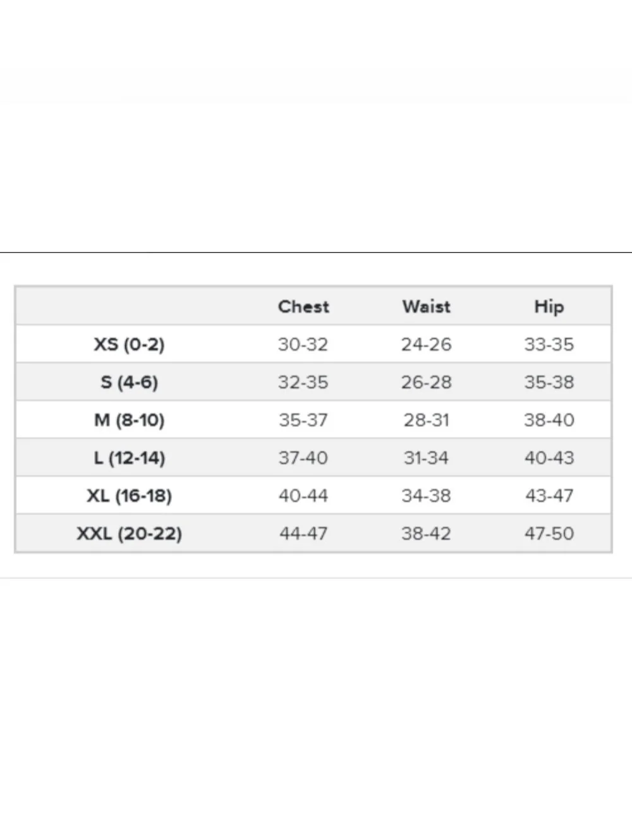Click the L chest value 37-40
This screenshot has height=840, width=632.
point(303,458)
